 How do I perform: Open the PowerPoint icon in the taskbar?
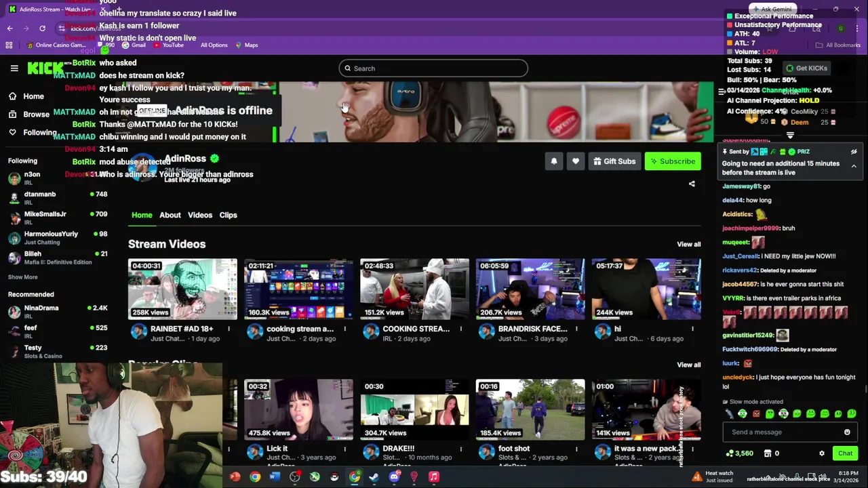235,477
